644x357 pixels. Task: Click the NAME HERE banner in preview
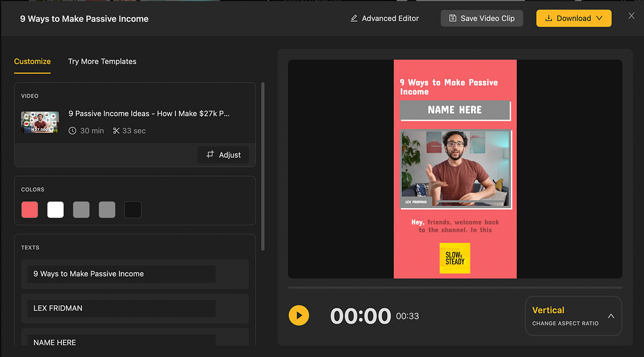[x=455, y=111]
